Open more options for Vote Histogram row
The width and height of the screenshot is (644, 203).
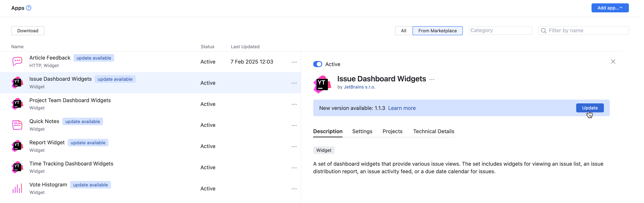coord(294,189)
